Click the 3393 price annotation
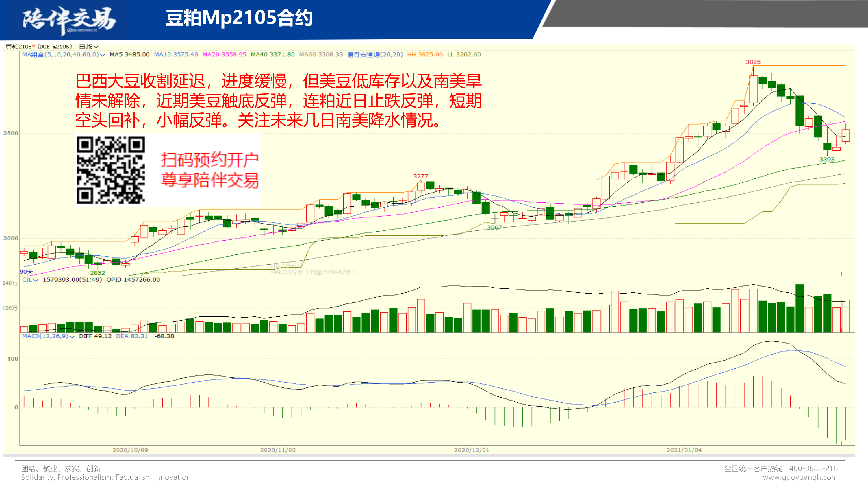 coord(827,160)
